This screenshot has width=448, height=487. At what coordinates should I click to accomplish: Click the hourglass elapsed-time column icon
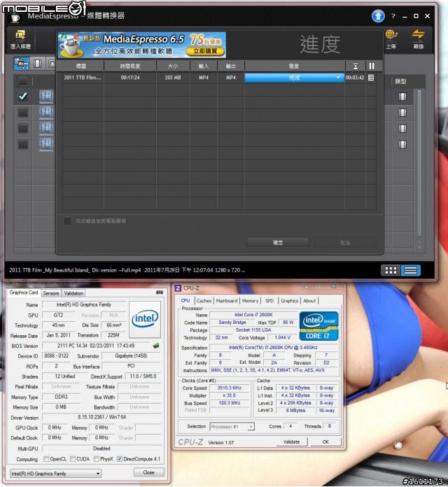point(356,66)
